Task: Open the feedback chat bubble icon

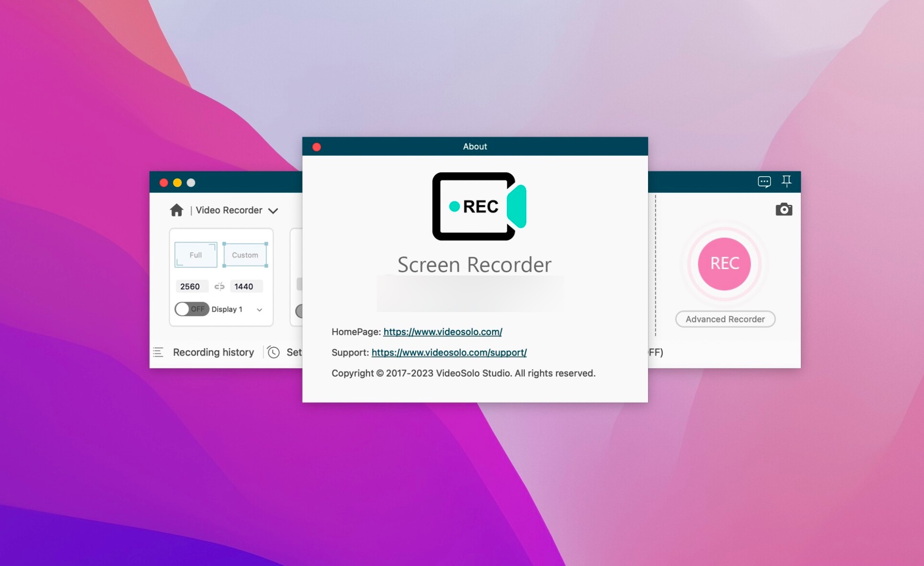Action: pos(764,181)
